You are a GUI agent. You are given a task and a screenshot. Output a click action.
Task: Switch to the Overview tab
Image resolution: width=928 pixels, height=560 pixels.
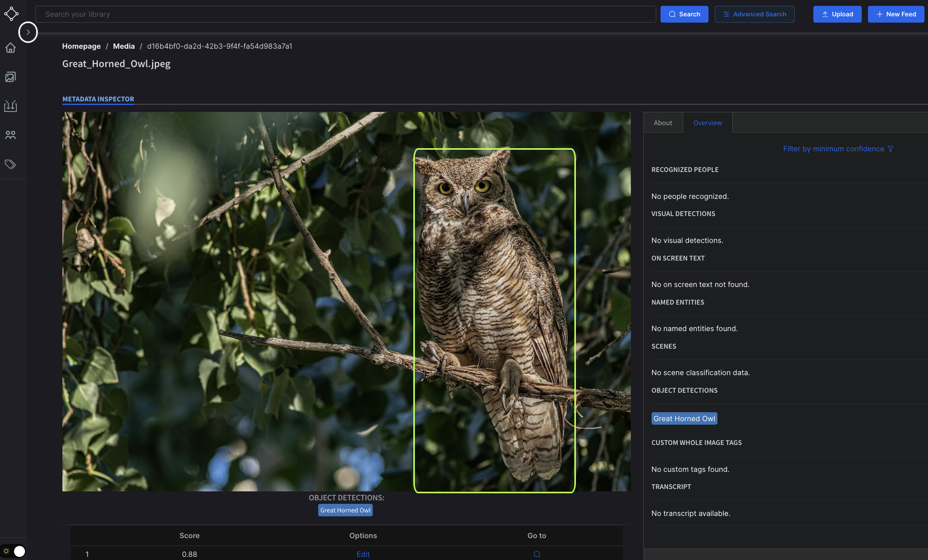707,123
